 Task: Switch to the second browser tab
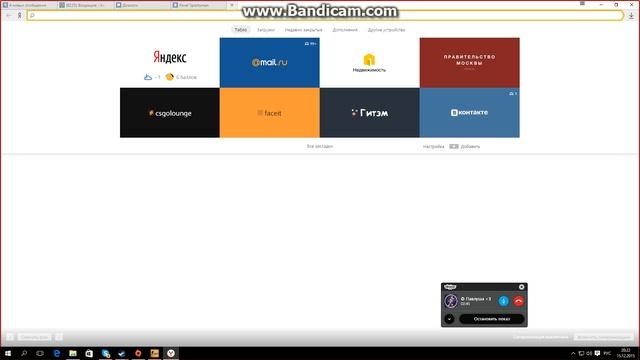click(85, 5)
